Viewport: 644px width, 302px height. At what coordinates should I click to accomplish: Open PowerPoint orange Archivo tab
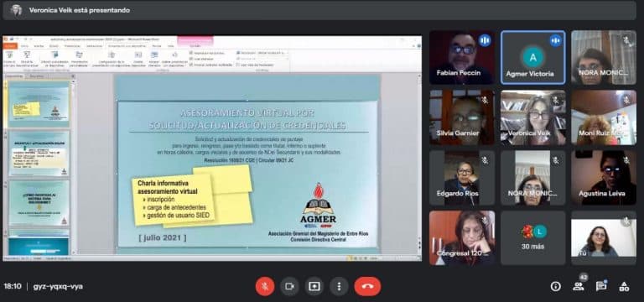10,46
